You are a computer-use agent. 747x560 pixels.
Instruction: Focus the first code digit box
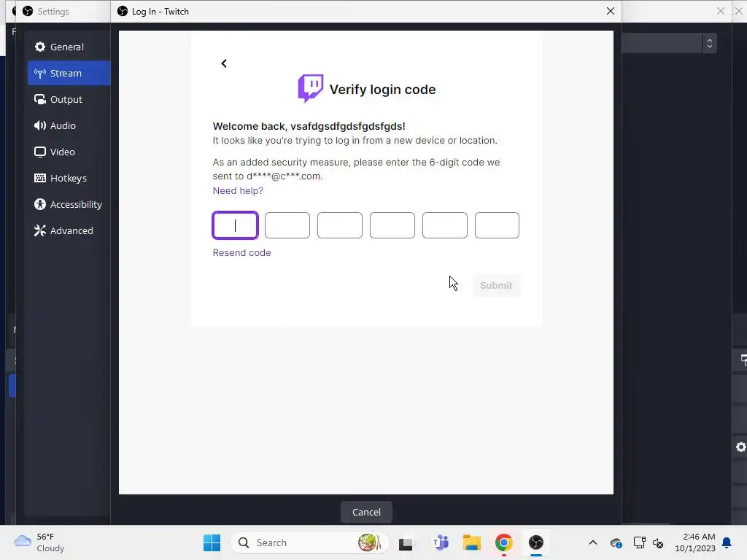(236, 225)
